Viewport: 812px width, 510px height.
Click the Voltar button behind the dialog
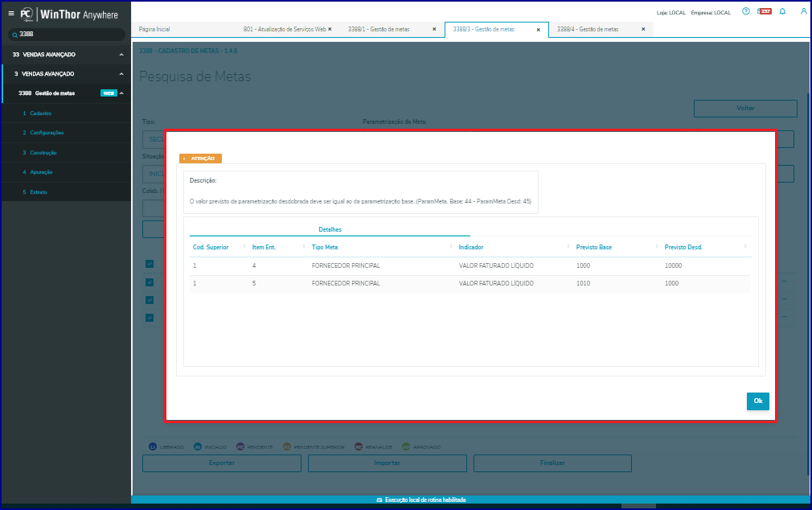click(745, 109)
